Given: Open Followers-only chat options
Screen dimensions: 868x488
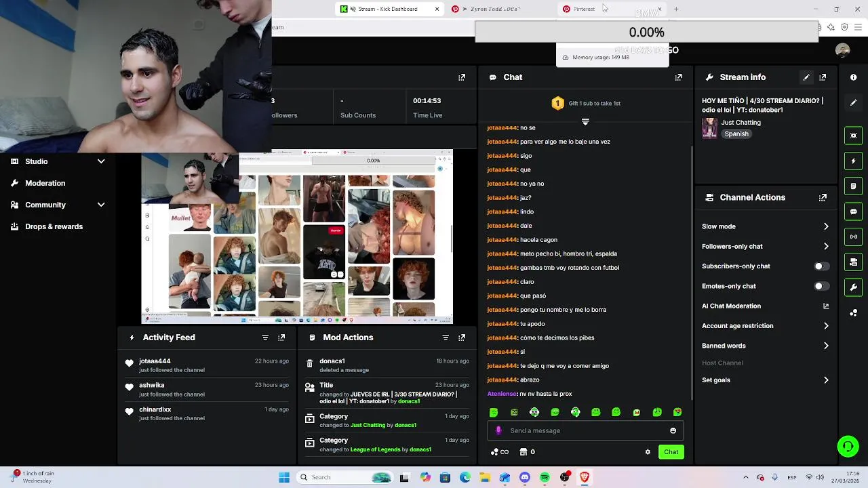Looking at the screenshot, I should tap(766, 246).
